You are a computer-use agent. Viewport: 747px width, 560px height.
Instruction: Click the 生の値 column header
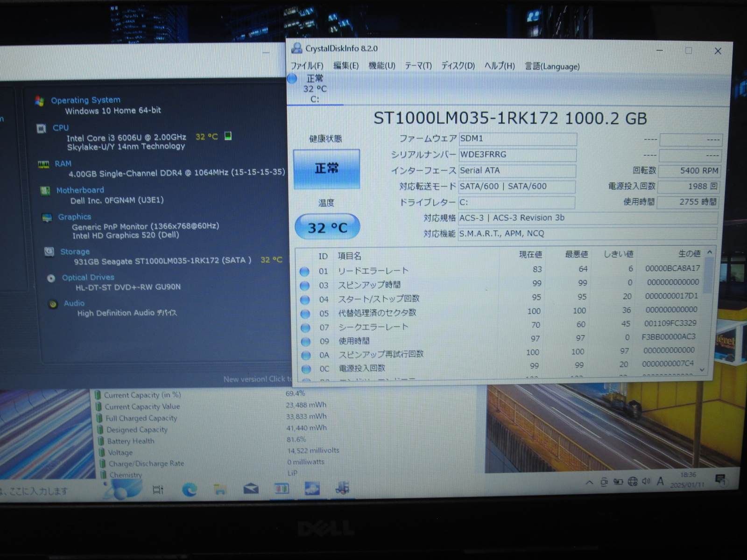click(x=689, y=253)
